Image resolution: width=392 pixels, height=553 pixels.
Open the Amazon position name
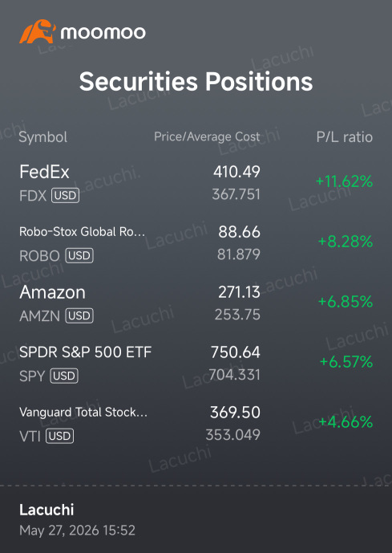tap(52, 292)
